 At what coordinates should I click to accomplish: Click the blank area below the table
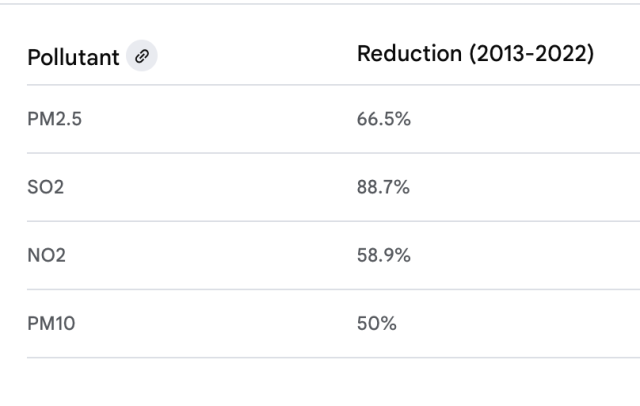point(320,384)
